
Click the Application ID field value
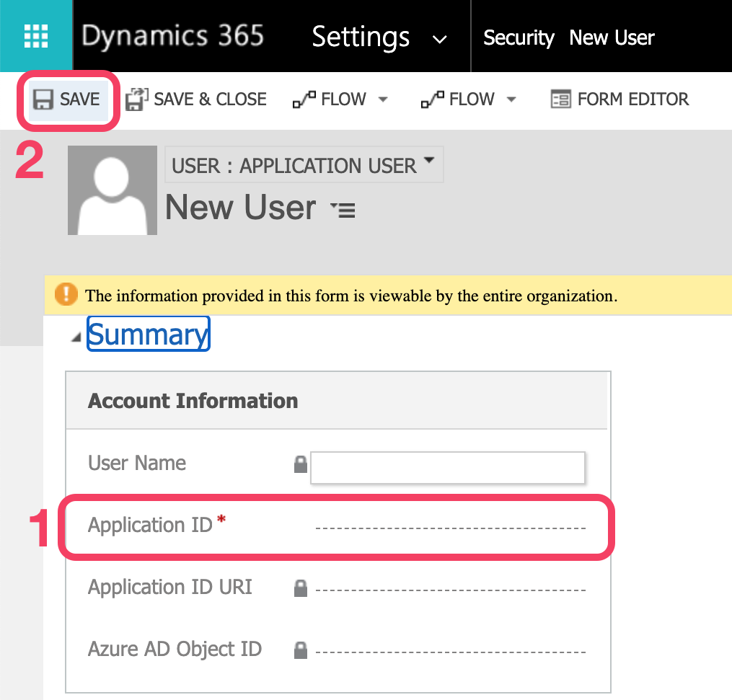pos(451,528)
